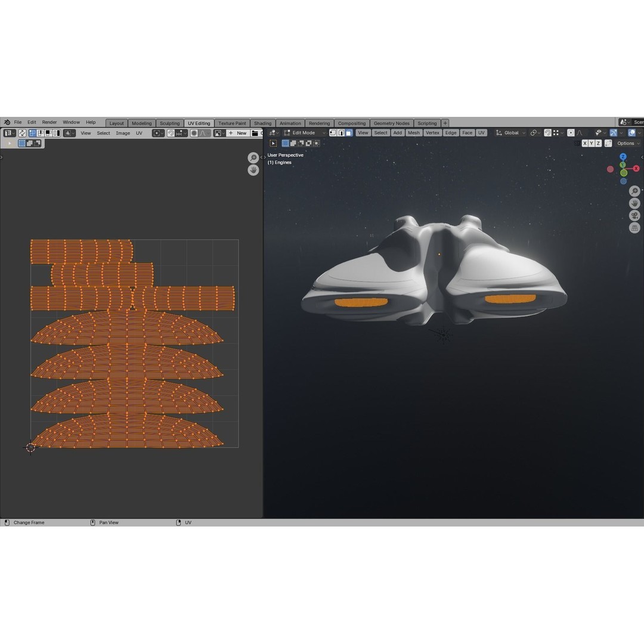
Task: Open the pivot point dropdown in viewport
Action: click(x=534, y=132)
